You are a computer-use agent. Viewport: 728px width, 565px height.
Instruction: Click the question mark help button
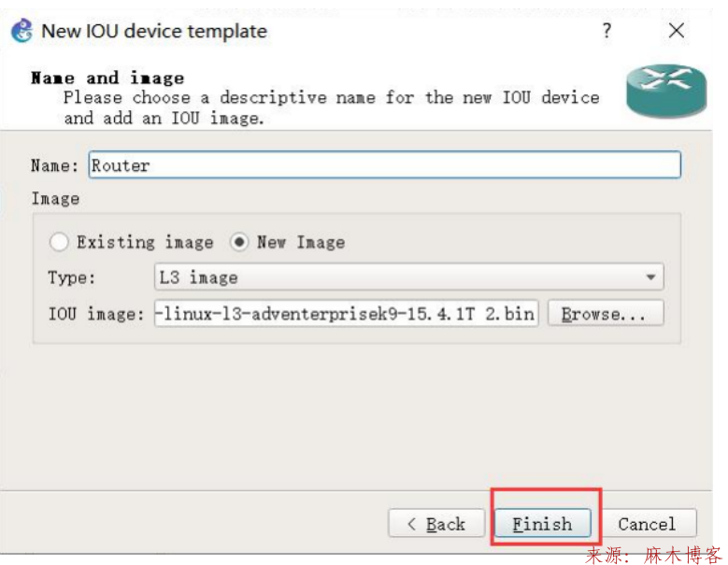607,31
